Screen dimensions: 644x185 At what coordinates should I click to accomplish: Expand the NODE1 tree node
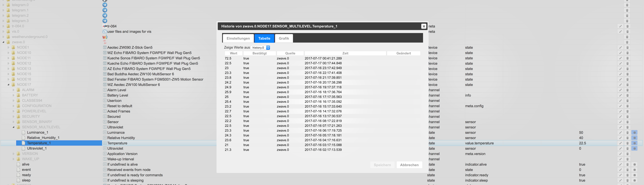pos(8,47)
